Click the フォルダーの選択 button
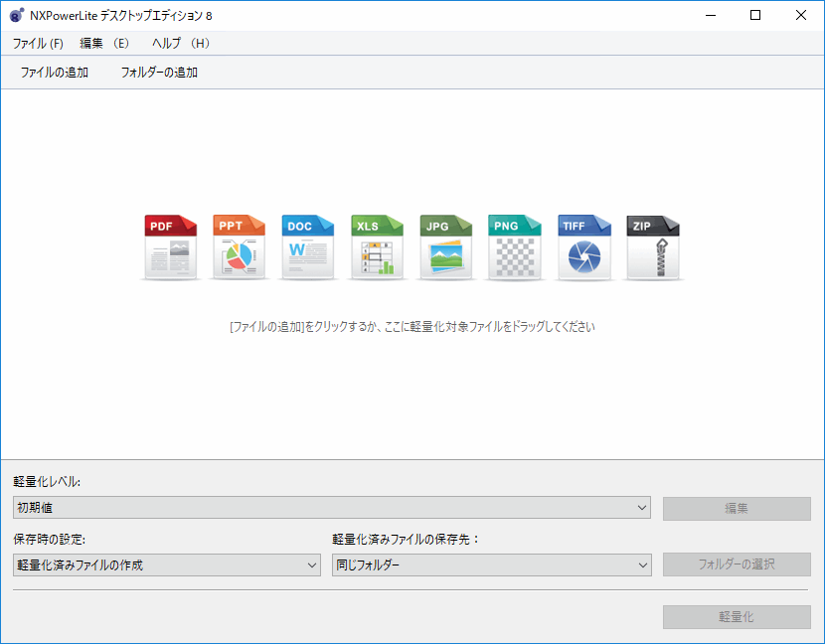825x644 pixels. click(x=737, y=564)
